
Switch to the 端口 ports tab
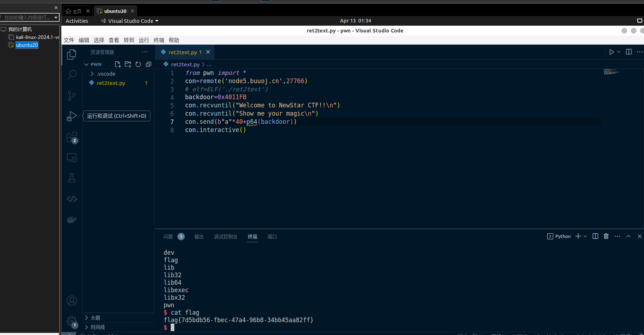tap(272, 237)
